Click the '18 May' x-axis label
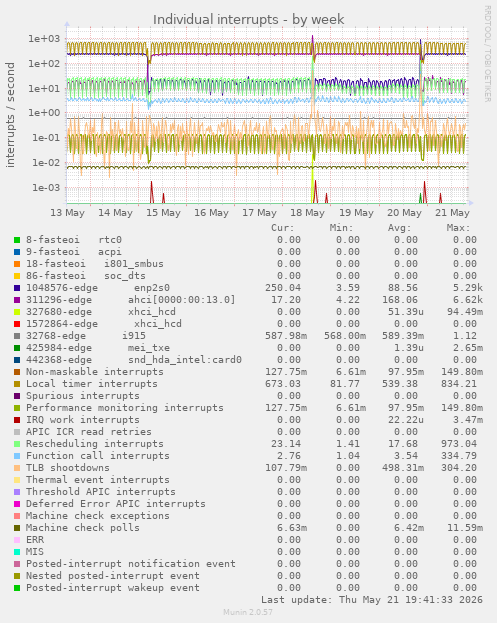This screenshot has height=623, width=497. click(x=307, y=213)
